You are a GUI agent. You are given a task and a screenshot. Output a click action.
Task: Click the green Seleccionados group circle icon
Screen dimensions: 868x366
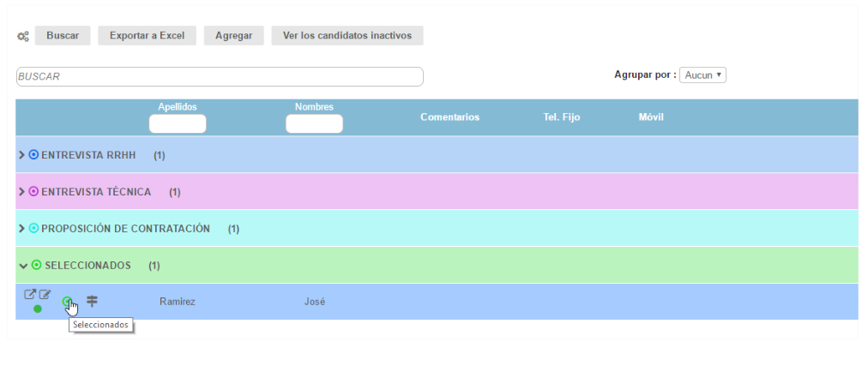coord(36,266)
